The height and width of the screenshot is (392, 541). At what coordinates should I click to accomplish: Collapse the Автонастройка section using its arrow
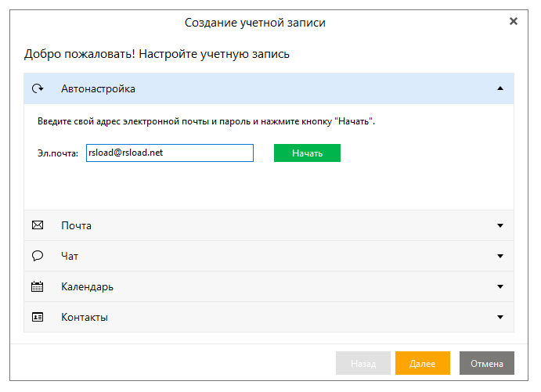coord(500,88)
